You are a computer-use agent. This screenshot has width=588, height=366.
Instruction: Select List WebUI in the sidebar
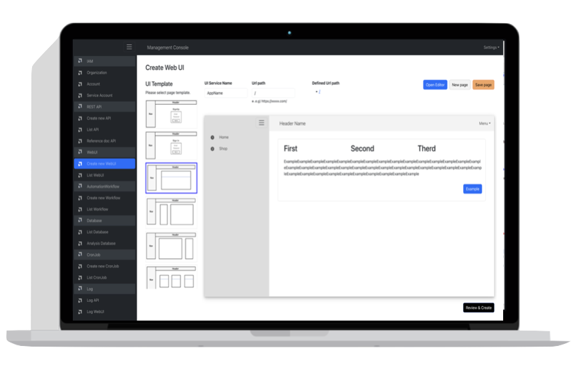(x=96, y=175)
